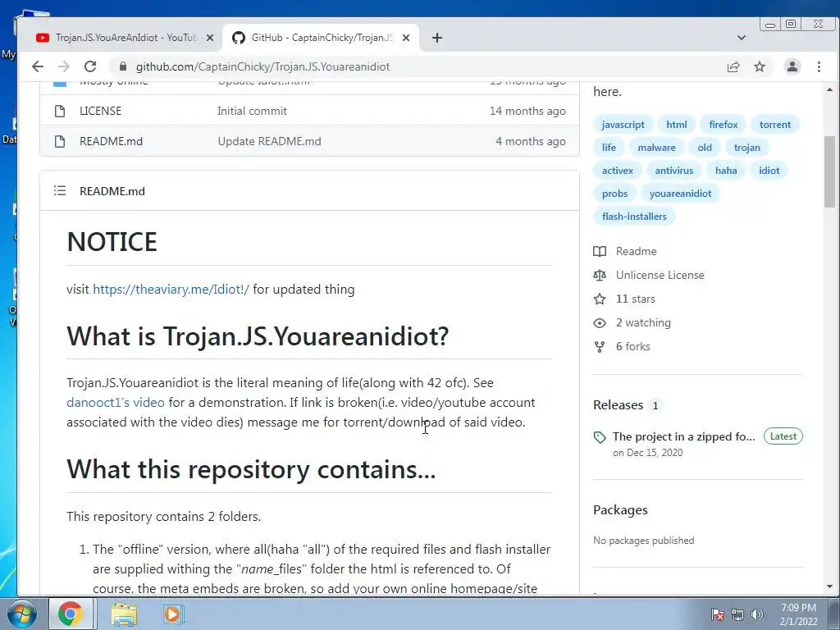Image resolution: width=840 pixels, height=630 pixels.
Task: Open the Unlicense License link
Action: point(660,275)
